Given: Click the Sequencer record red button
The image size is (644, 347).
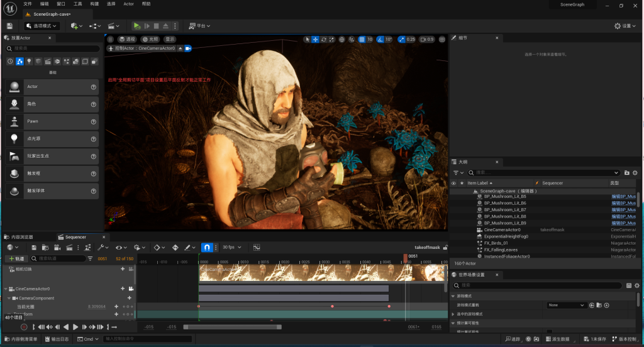Looking at the screenshot, I should tap(24, 328).
